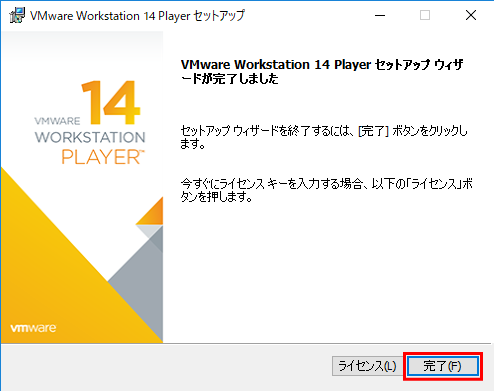Click the paragraph about ライセンス キー
494x391 pixels.
click(327, 190)
